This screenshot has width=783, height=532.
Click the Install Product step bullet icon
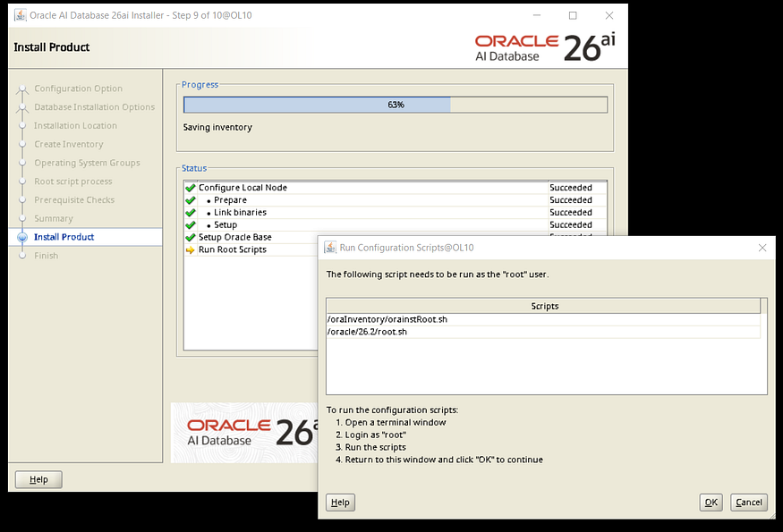[x=22, y=237]
